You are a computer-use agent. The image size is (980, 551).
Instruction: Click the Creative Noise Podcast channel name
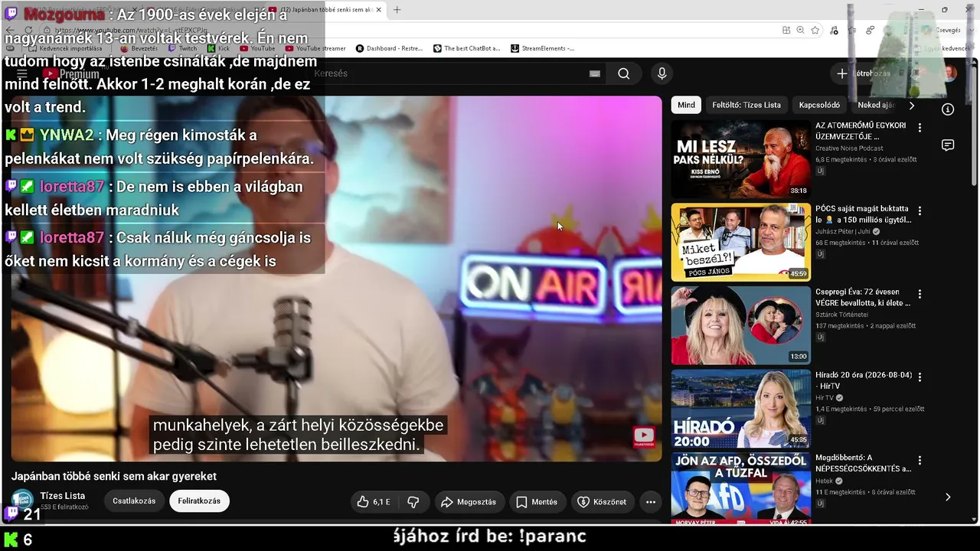(849, 148)
